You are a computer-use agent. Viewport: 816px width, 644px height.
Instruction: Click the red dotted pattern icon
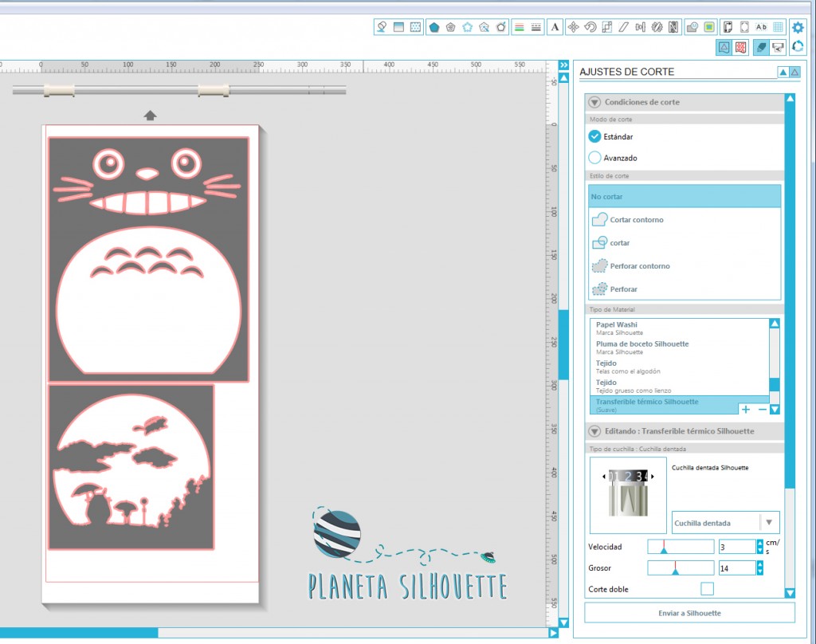pyautogui.click(x=740, y=48)
